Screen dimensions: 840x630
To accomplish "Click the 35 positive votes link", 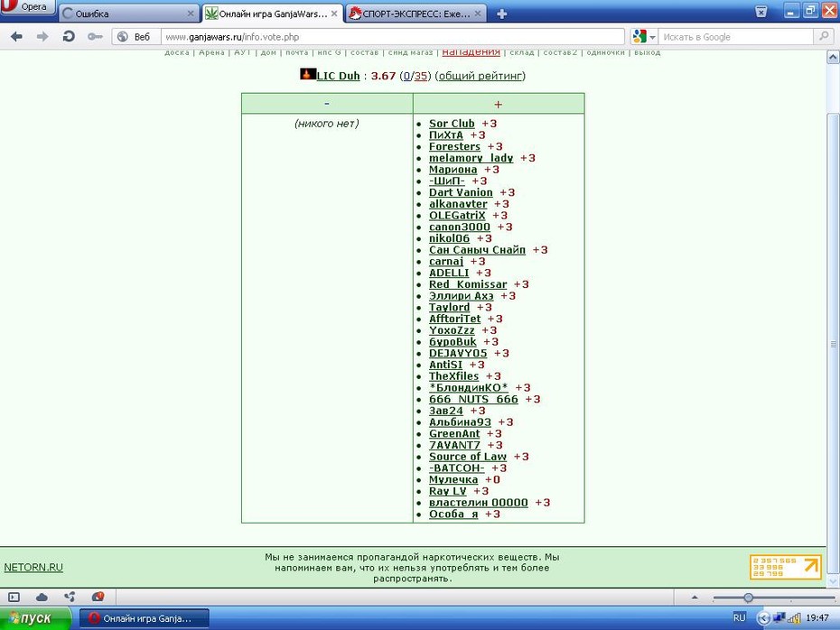I will [421, 76].
